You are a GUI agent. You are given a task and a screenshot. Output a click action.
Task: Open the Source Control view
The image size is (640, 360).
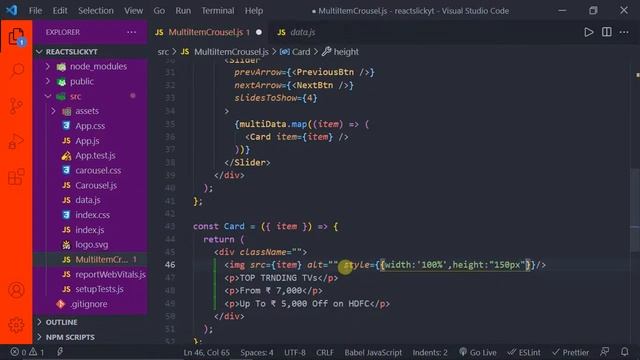click(16, 106)
